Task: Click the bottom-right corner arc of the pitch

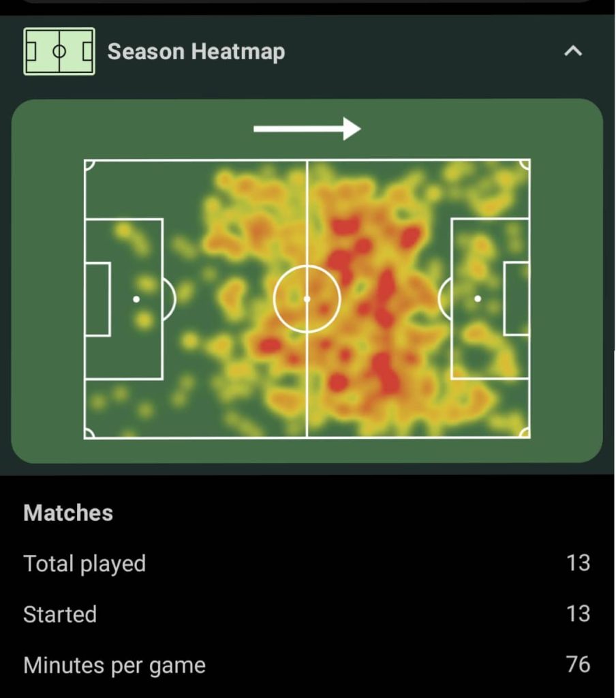Action: 525,433
